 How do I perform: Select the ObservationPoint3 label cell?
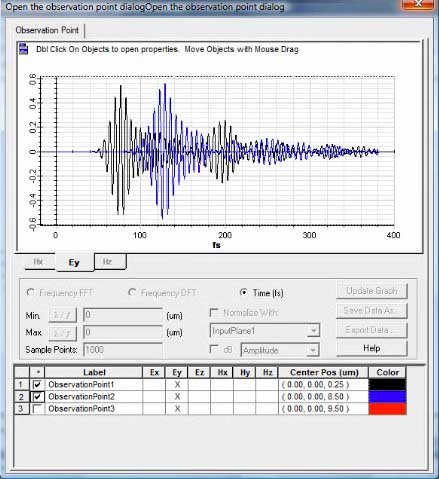[x=94, y=409]
